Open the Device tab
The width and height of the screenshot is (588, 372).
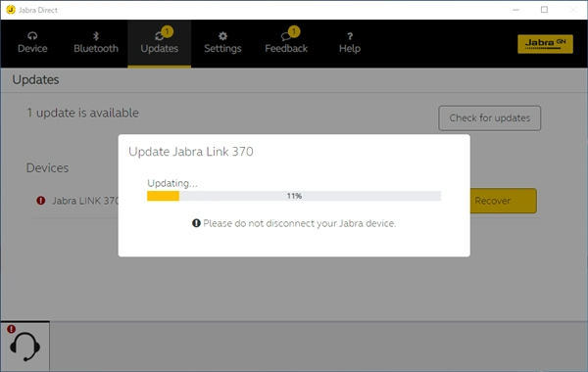pyautogui.click(x=32, y=43)
